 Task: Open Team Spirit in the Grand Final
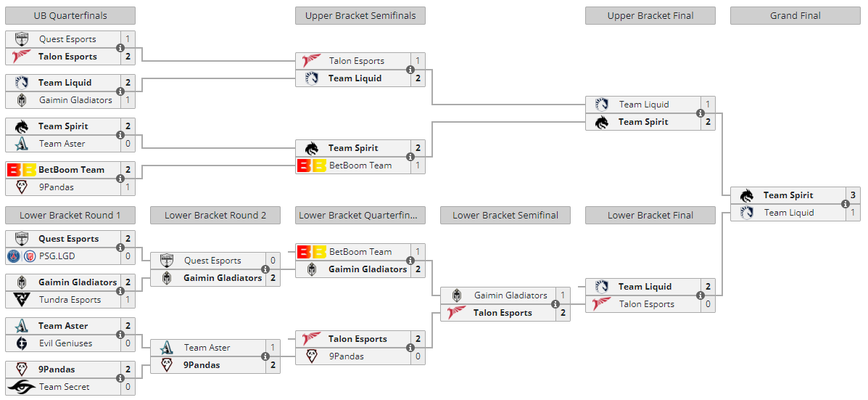[788, 195]
